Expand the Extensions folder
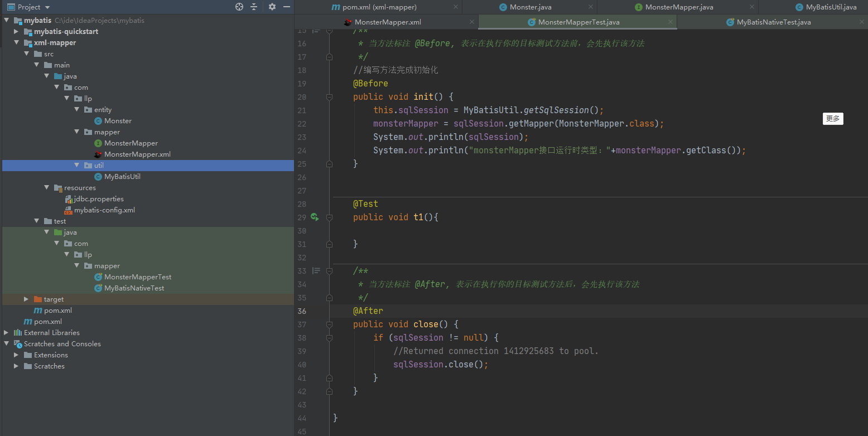868x436 pixels. (x=16, y=355)
